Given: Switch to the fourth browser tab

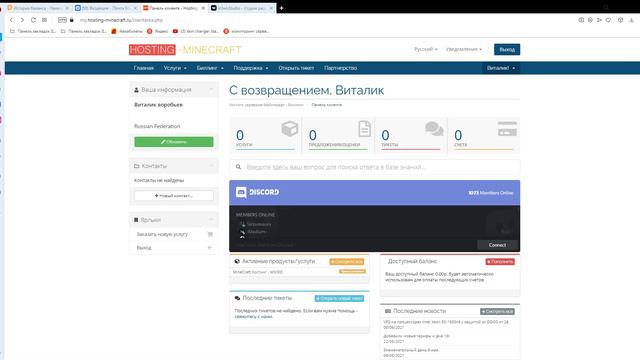Looking at the screenshot, I should tap(242, 8).
